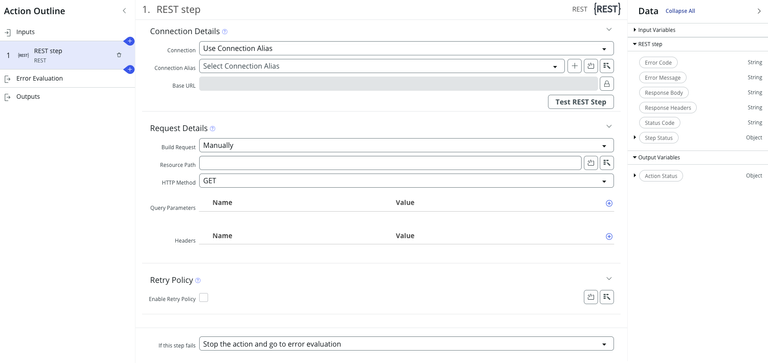Select the Action Status data pill

pyautogui.click(x=661, y=175)
